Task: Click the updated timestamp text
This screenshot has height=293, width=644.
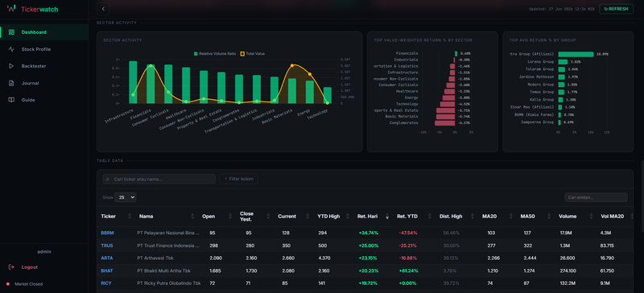Action: pos(562,9)
